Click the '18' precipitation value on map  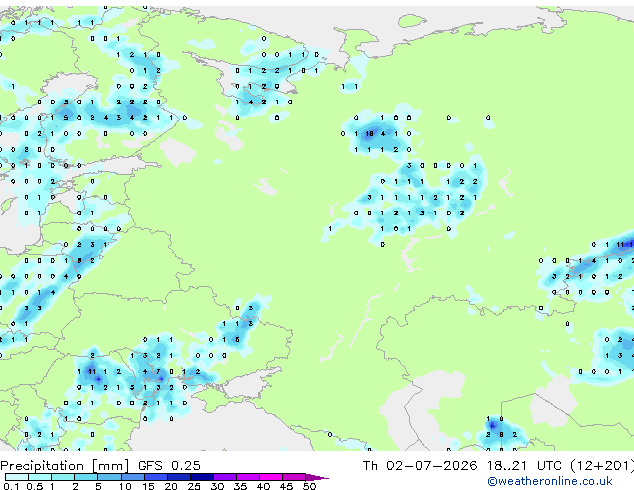pos(369,133)
